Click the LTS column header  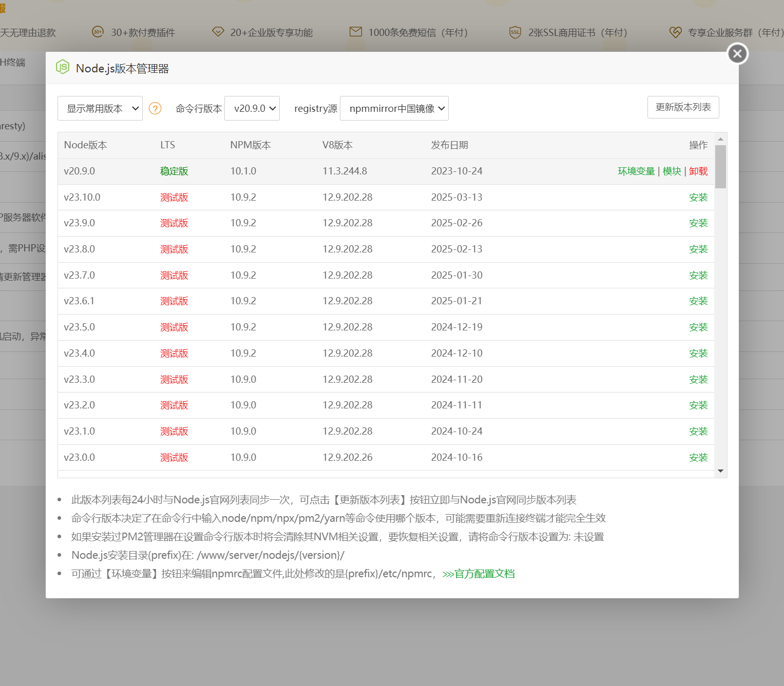tap(167, 145)
